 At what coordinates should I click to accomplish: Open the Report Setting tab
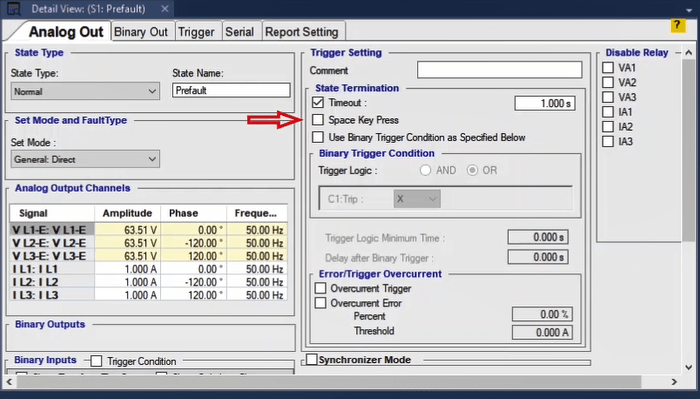point(302,32)
